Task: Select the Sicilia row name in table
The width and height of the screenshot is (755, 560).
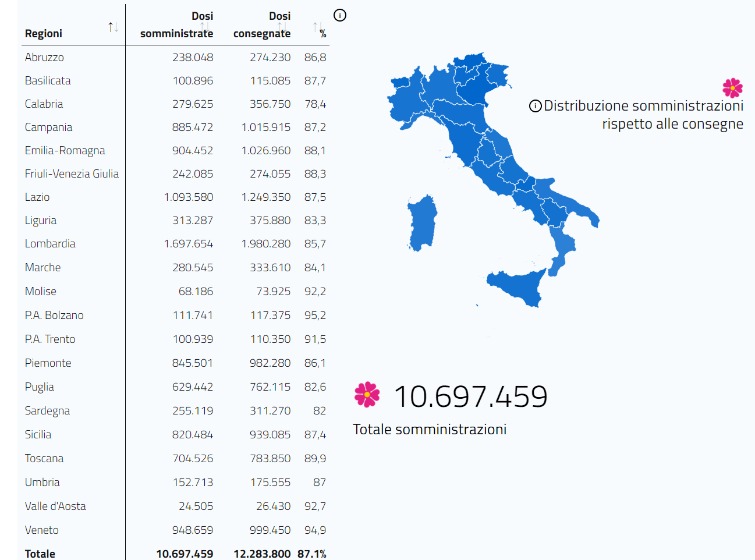Action: (x=38, y=434)
